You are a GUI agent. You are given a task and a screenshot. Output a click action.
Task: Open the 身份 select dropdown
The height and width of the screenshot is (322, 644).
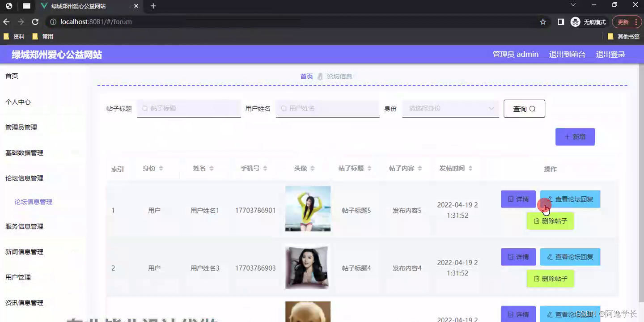click(x=450, y=108)
